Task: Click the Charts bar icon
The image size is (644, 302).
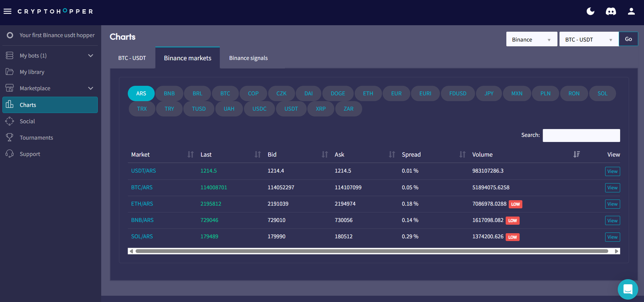Action: 10,105
